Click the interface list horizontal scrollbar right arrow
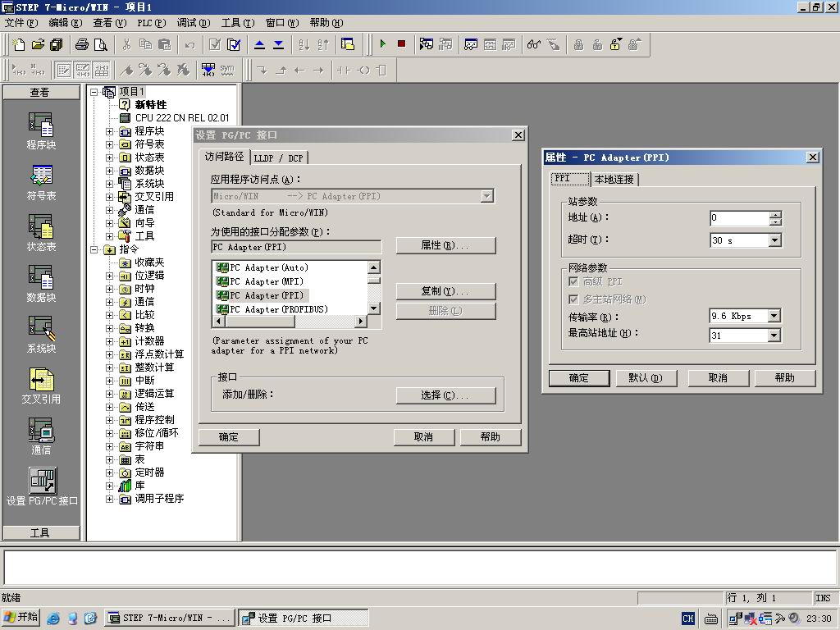This screenshot has width=840, height=630. (361, 321)
